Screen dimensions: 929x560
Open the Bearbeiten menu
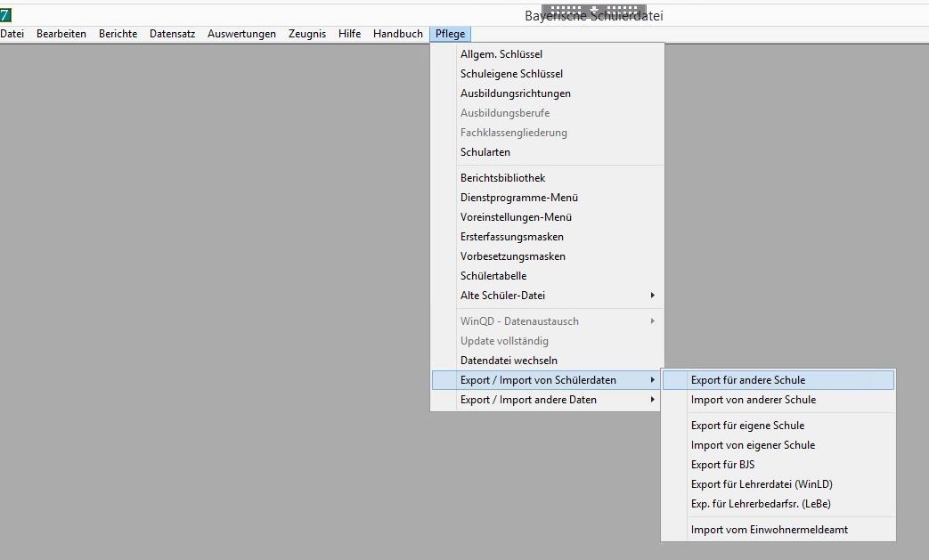pos(61,34)
